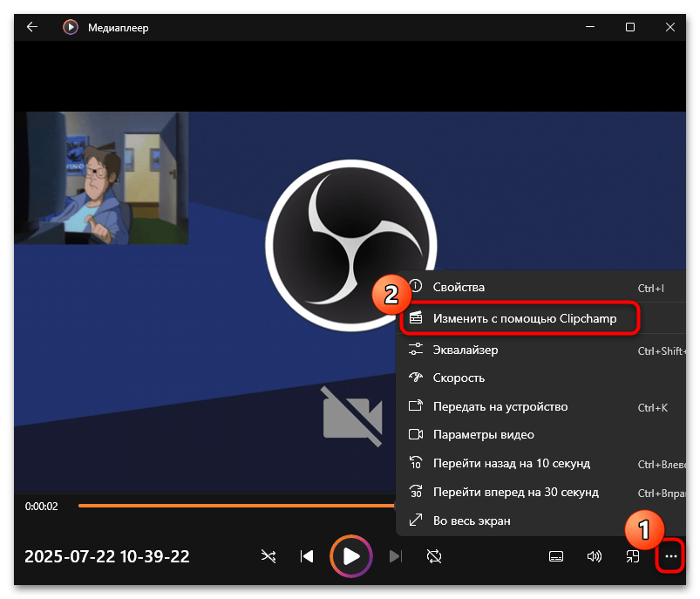The image size is (700, 599).
Task: Open the volume control
Action: coord(595,556)
